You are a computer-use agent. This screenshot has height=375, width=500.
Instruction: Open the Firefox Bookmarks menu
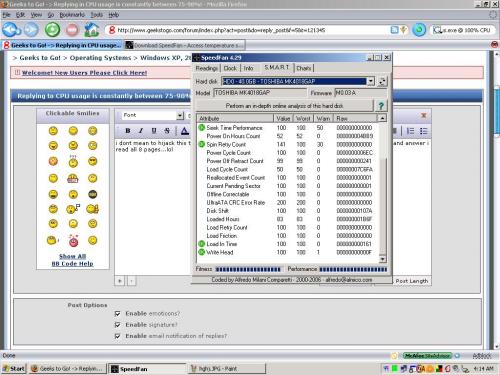click(x=72, y=15)
